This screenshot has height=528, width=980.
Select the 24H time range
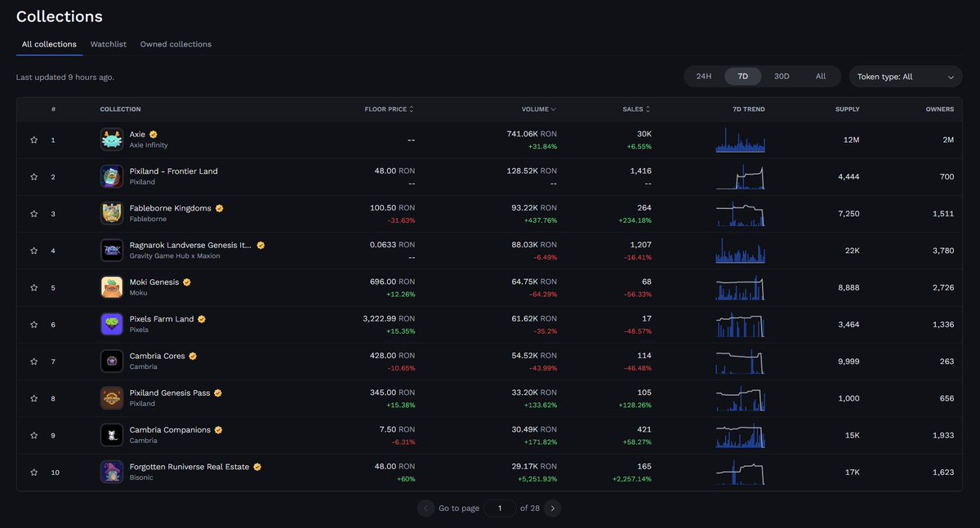coord(704,76)
